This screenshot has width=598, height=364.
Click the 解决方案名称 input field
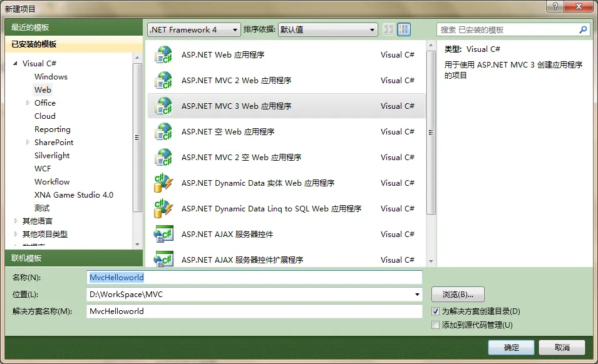254,311
